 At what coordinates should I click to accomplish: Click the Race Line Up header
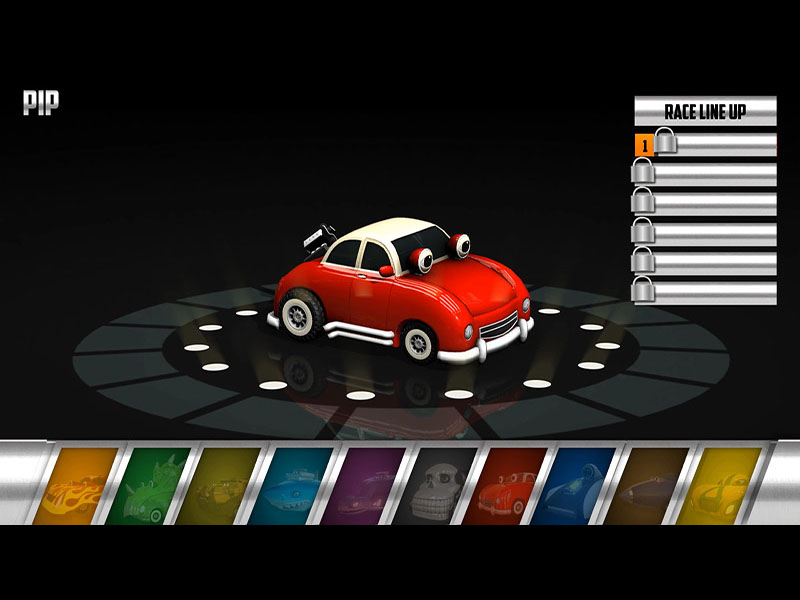[706, 111]
